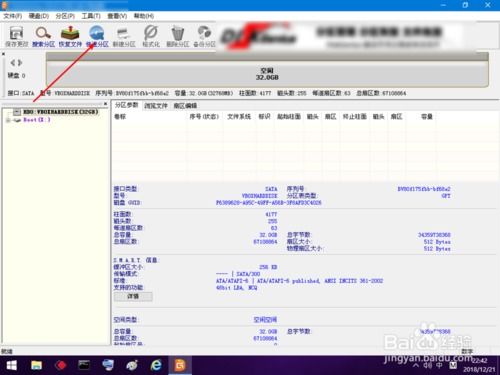Click the DiskGenius orange taskbar icon
500x375 pixels.
(x=180, y=365)
